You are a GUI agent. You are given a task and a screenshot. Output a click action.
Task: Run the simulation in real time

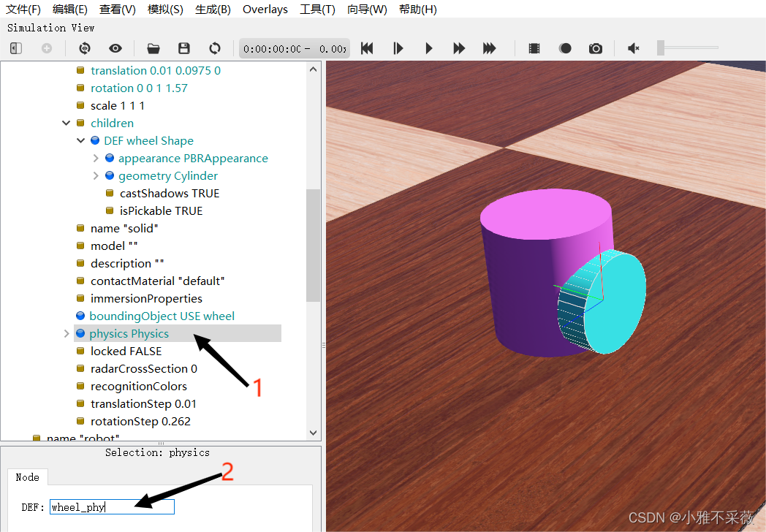tap(429, 48)
